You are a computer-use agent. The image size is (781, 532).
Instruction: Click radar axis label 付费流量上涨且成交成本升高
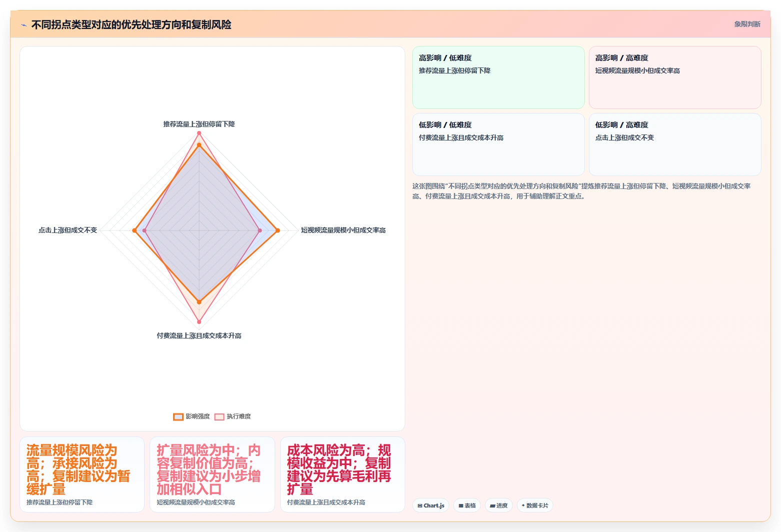click(199, 335)
